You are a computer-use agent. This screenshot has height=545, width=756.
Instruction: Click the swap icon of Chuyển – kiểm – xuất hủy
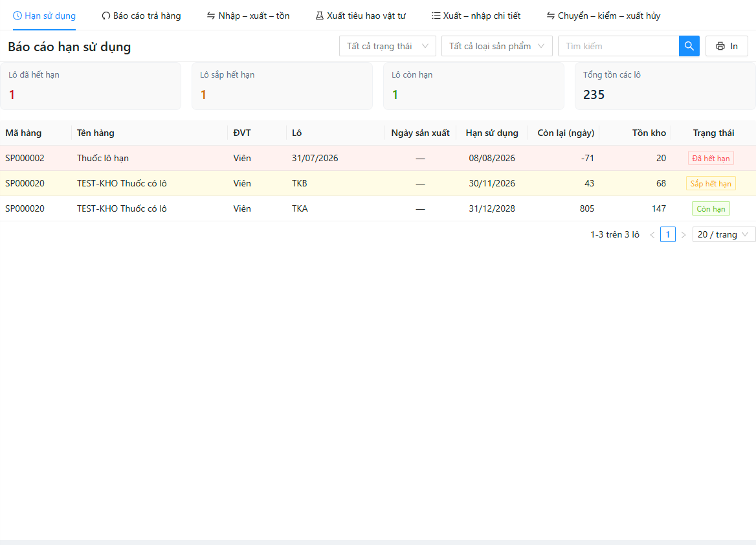(x=550, y=16)
